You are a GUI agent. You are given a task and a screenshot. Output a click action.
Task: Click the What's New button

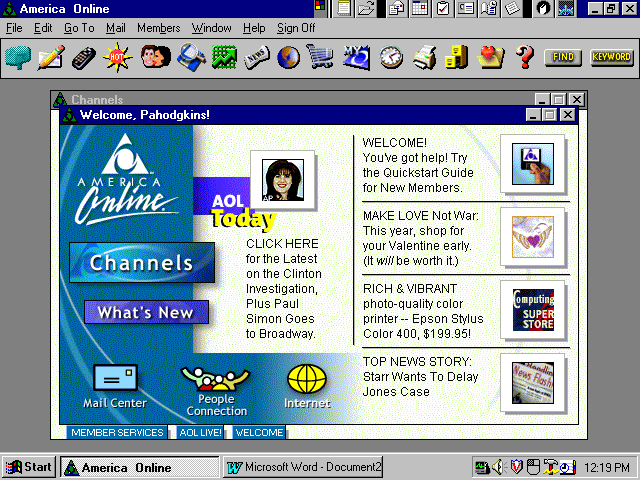coord(146,312)
